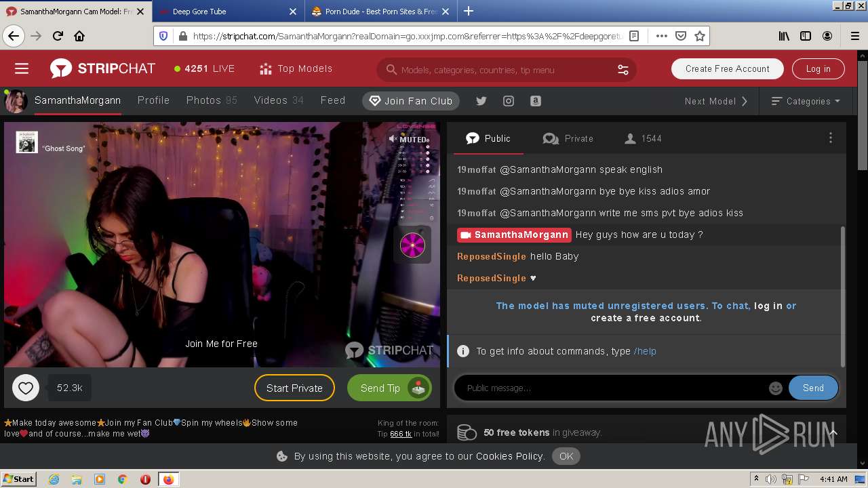Go to Next Model
Viewport: 868px width, 488px height.
point(716,101)
